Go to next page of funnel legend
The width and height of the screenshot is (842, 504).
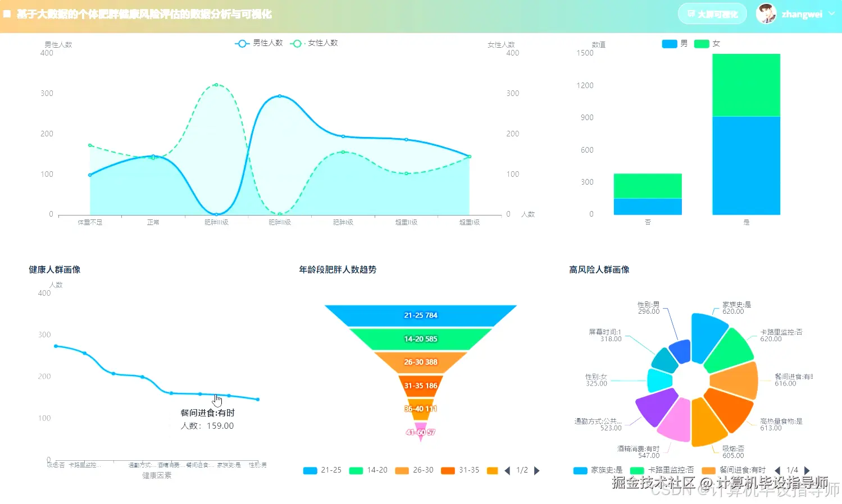[536, 471]
